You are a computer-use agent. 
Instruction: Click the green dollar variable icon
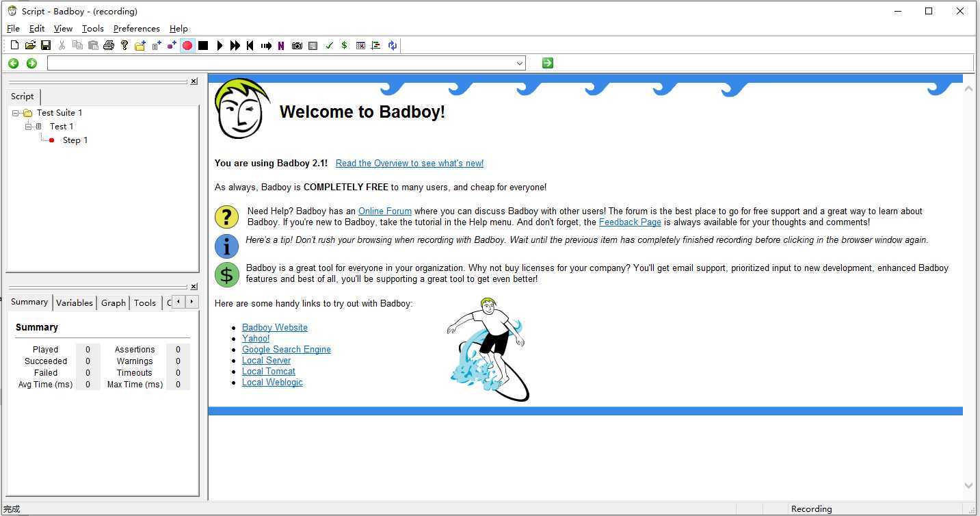(x=344, y=45)
